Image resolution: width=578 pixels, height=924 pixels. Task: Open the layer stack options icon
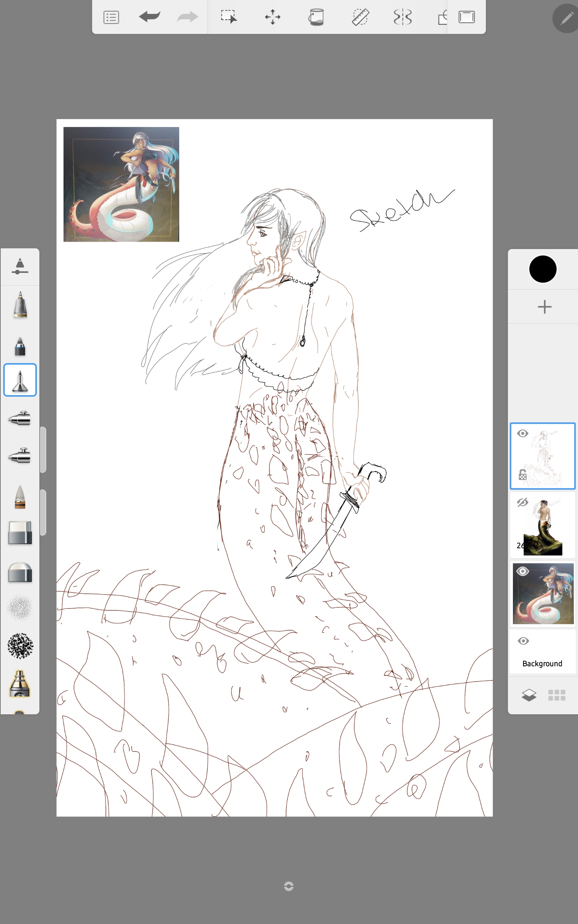pyautogui.click(x=529, y=695)
